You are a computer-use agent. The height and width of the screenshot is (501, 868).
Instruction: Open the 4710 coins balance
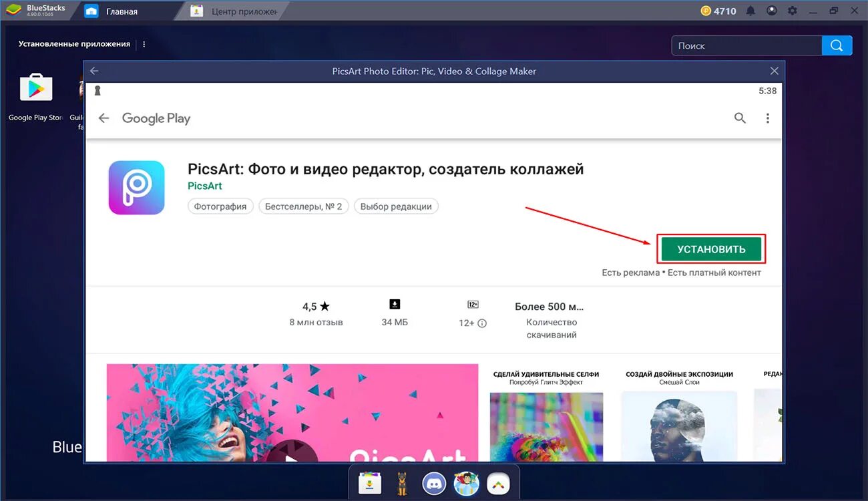pos(718,11)
